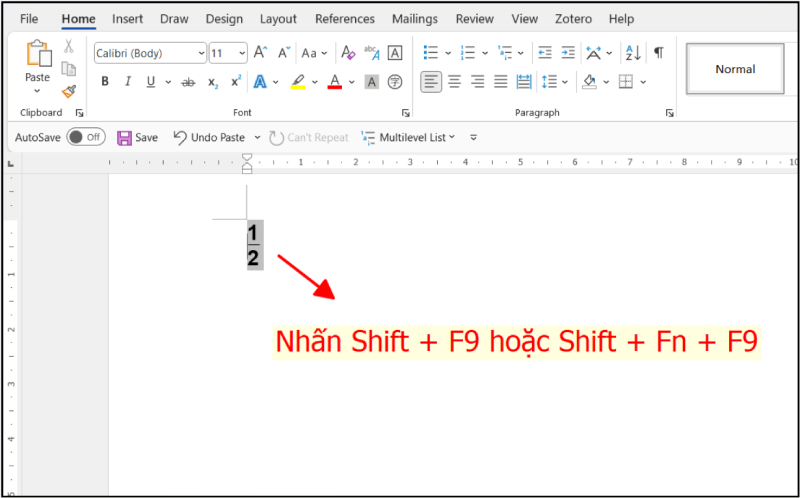
Task: Apply red font color
Action: [335, 82]
